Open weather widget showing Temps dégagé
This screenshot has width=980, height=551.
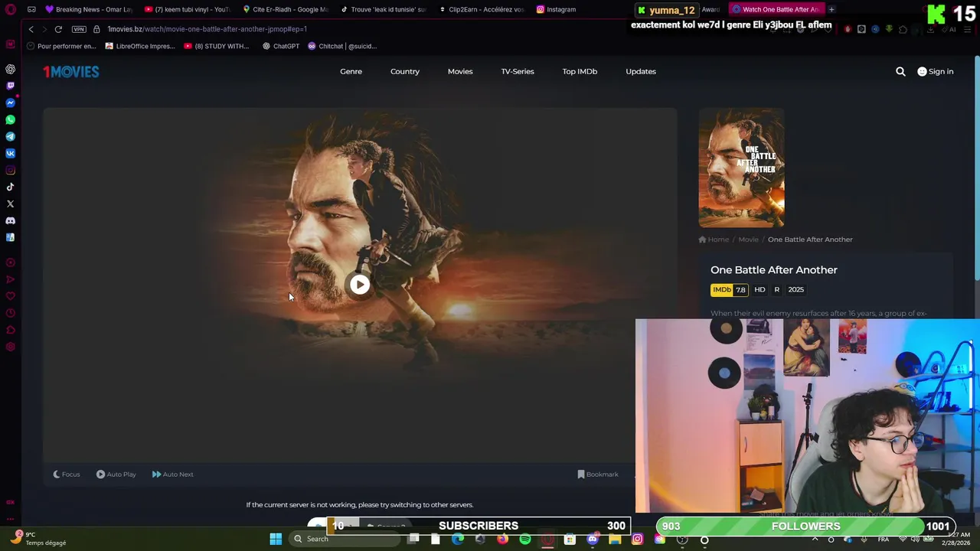[x=40, y=539]
